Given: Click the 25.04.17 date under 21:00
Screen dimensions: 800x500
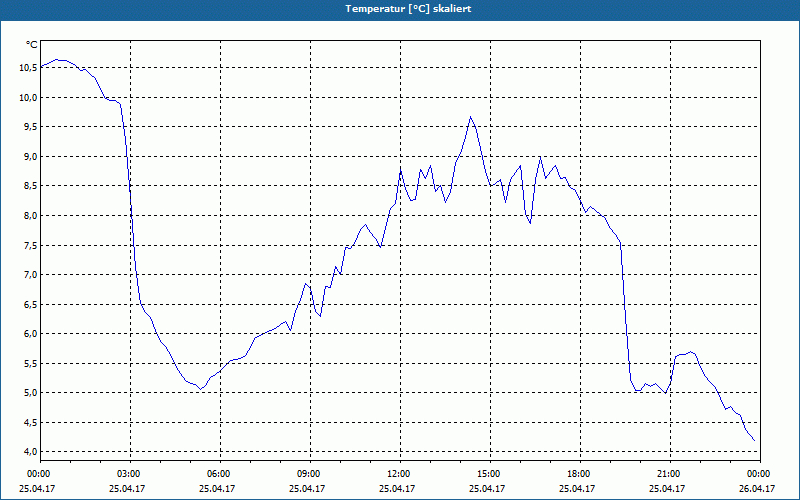Looking at the screenshot, I should (x=667, y=488).
